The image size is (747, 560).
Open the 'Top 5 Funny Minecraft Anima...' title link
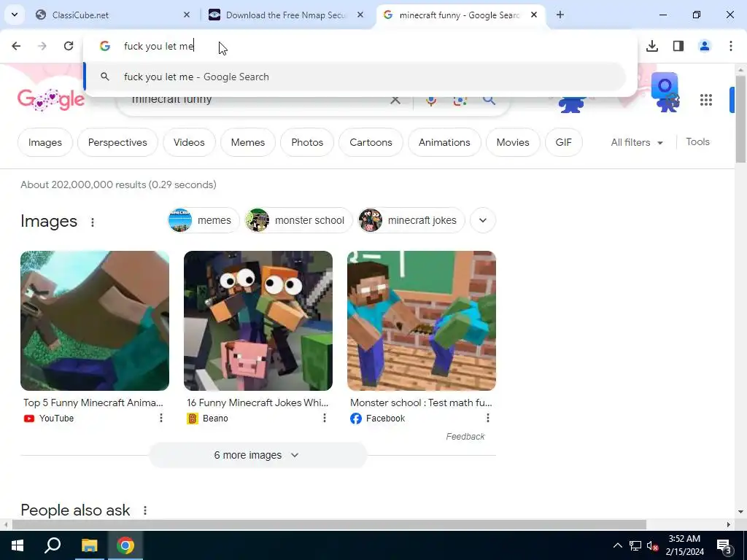click(x=93, y=402)
